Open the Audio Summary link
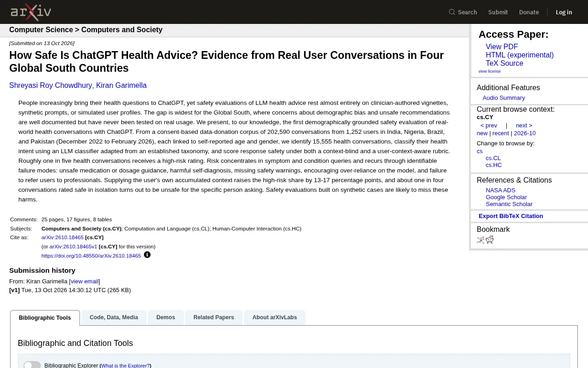 click(x=503, y=98)
